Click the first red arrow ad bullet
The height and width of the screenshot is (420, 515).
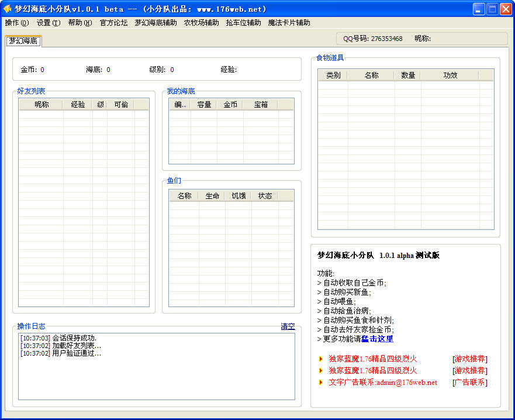(321, 359)
